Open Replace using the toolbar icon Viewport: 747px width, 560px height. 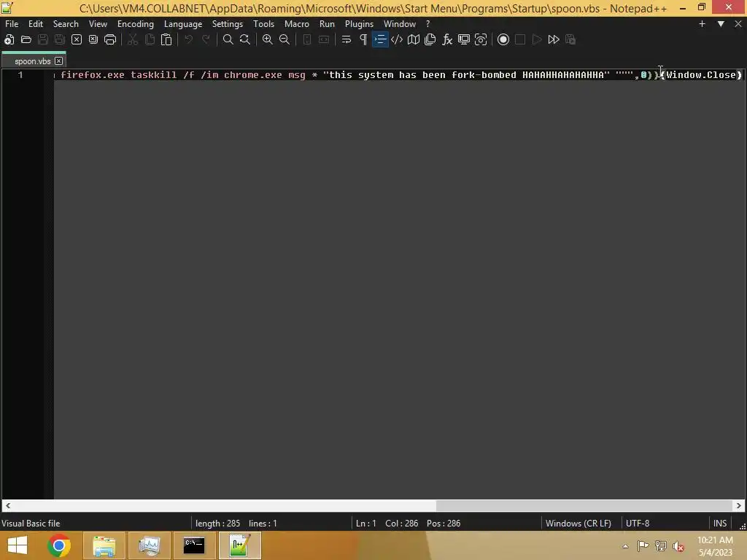point(245,39)
